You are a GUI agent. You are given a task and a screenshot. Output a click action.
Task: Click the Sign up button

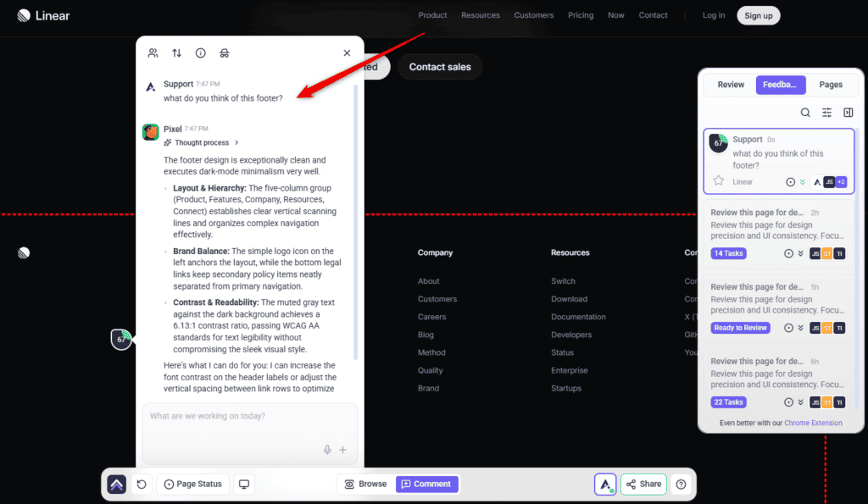tap(759, 15)
